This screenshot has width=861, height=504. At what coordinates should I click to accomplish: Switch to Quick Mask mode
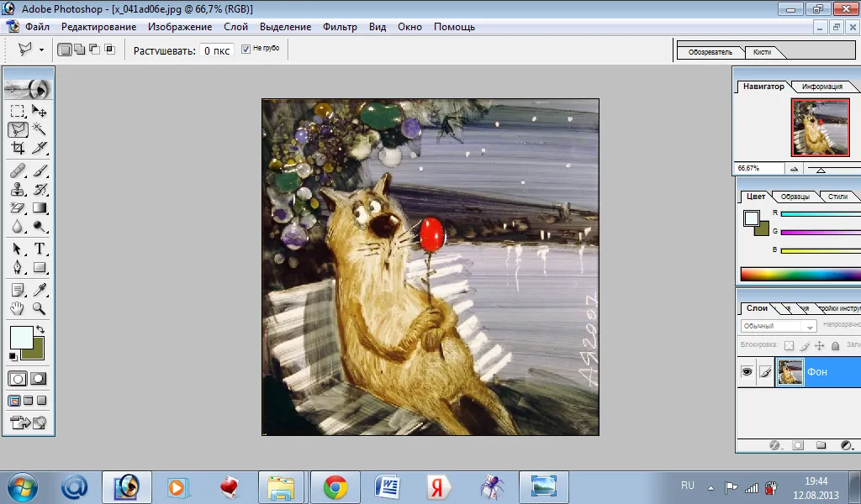(39, 379)
